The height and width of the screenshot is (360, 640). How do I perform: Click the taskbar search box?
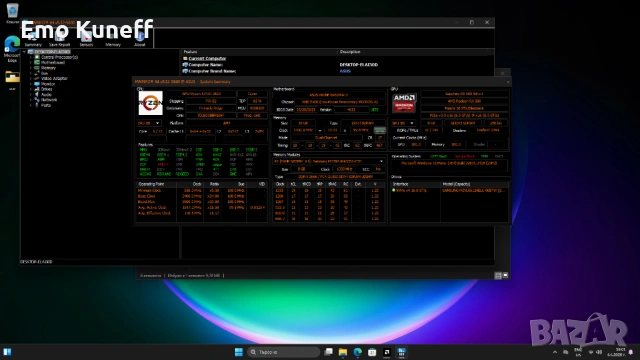coord(284,352)
